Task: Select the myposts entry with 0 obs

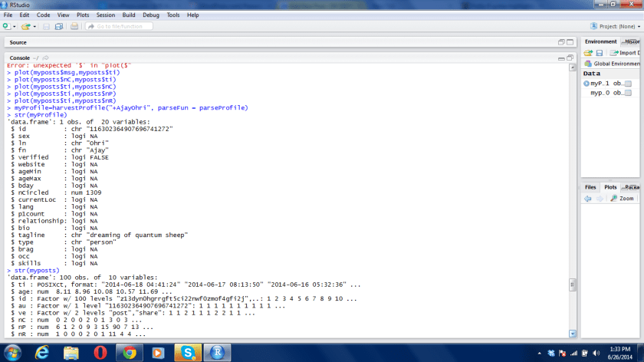Action: [x=607, y=93]
